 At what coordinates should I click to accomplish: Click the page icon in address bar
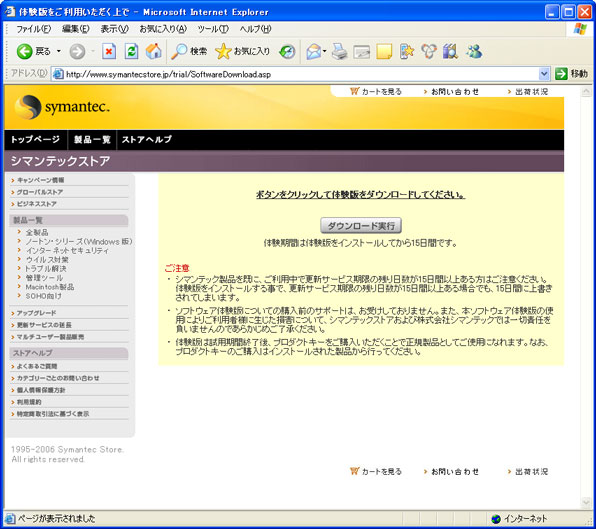coord(58,74)
